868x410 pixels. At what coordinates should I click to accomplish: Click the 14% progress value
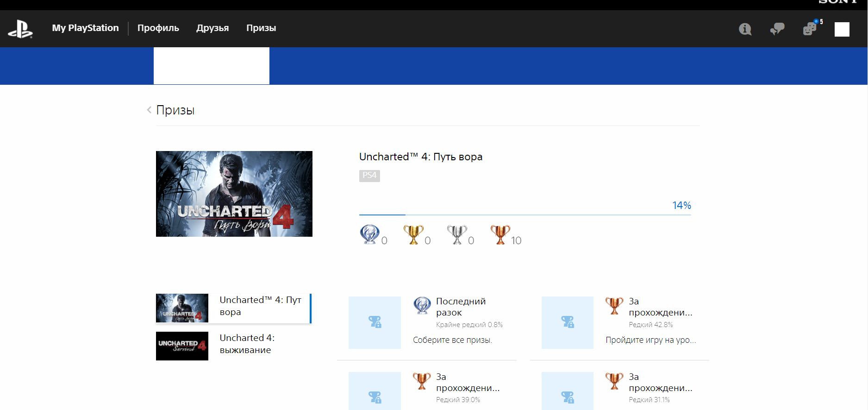pyautogui.click(x=681, y=205)
